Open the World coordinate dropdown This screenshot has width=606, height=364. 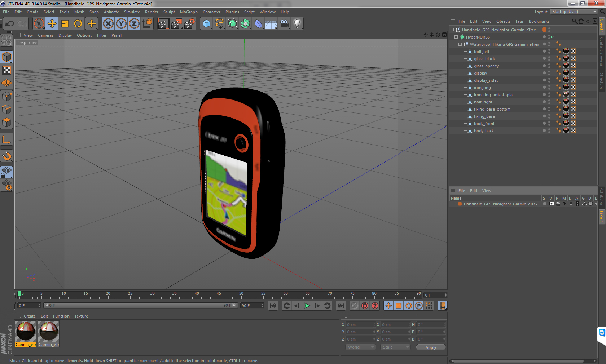[360, 347]
